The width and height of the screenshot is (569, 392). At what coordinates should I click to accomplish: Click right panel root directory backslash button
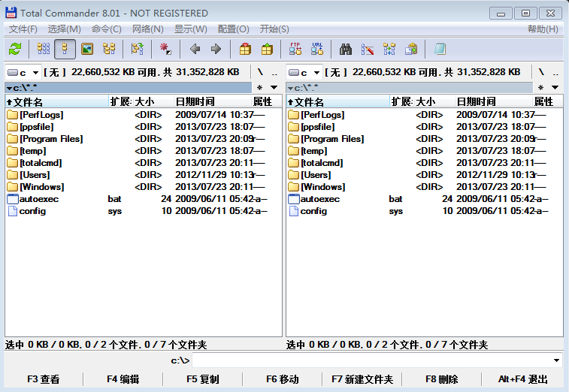point(541,72)
